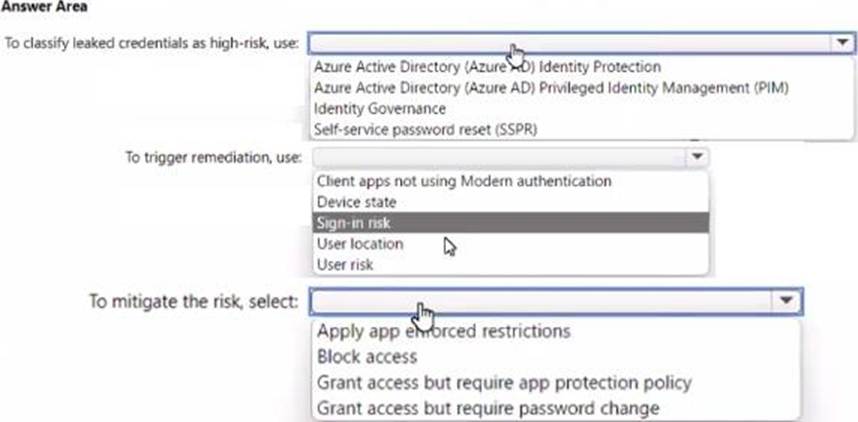Select the User risk option
858x422 pixels.
(345, 265)
